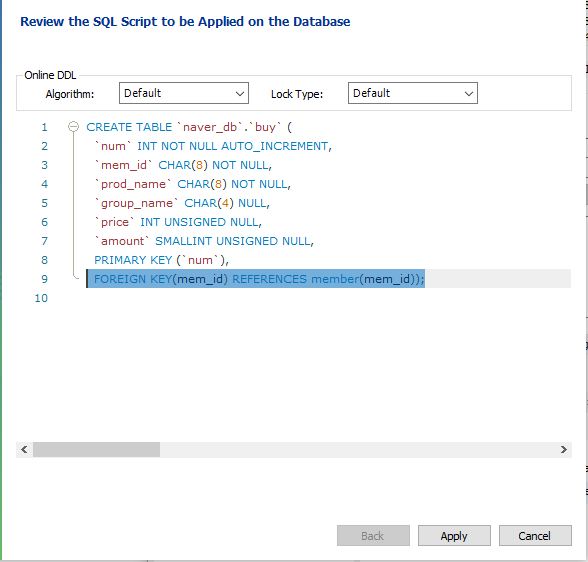Click the `prod_name` CHAR(8) NOT NULL line

click(192, 184)
